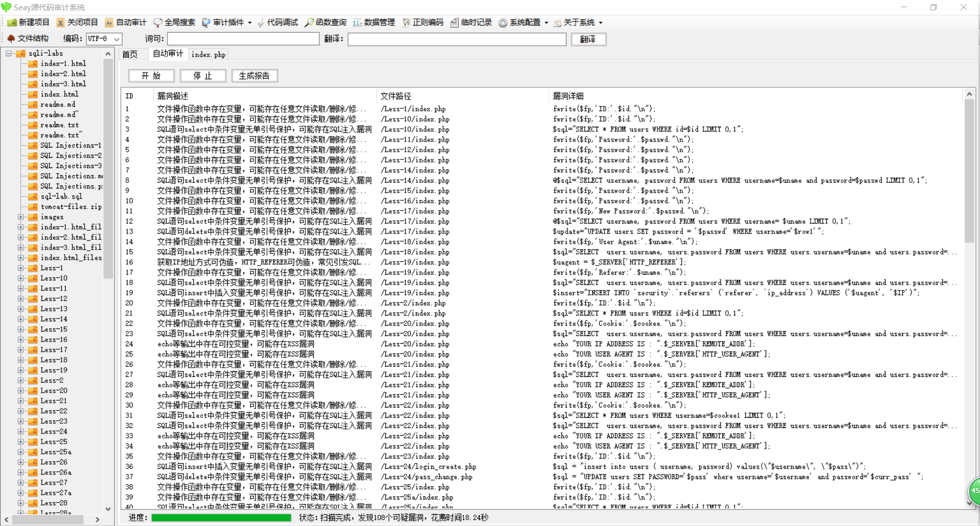Switch to the 首页 home tab
The height and width of the screenshot is (526, 980).
130,54
